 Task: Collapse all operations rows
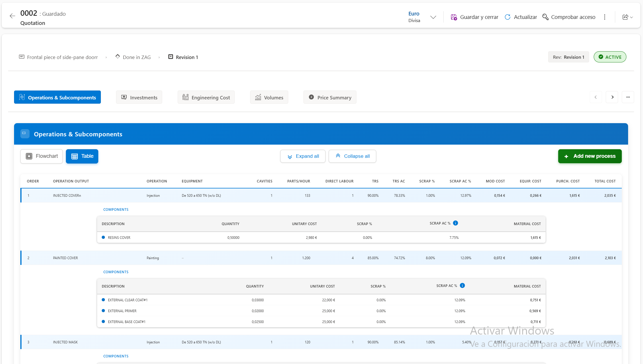[x=352, y=156]
